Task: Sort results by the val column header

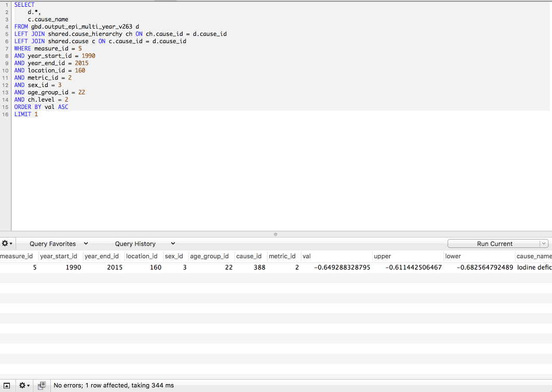Action: (x=336, y=256)
